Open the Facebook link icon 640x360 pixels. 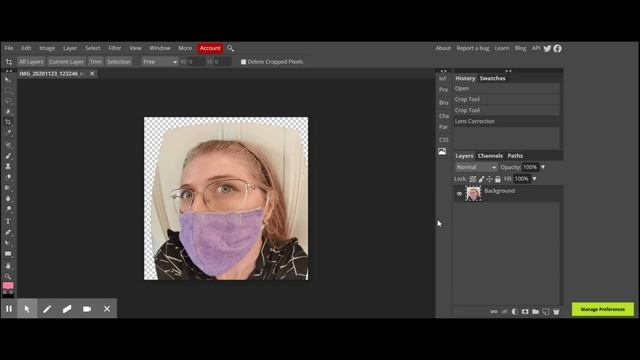point(558,49)
